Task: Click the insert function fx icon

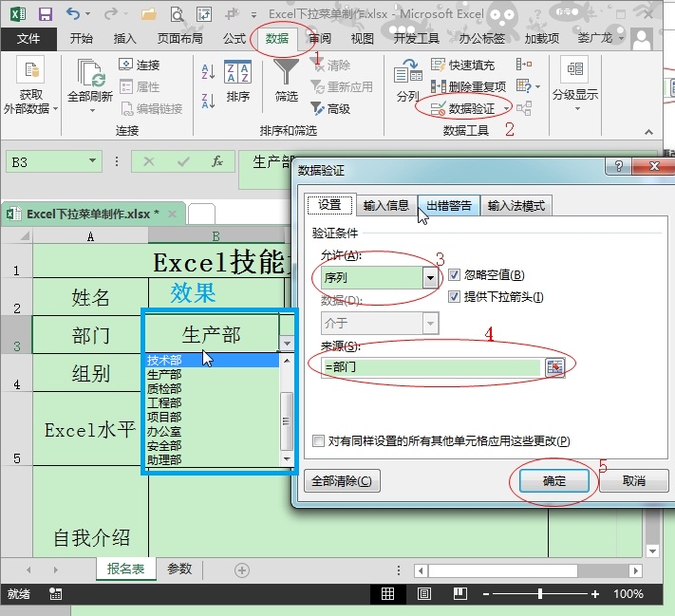Action: coord(217,161)
